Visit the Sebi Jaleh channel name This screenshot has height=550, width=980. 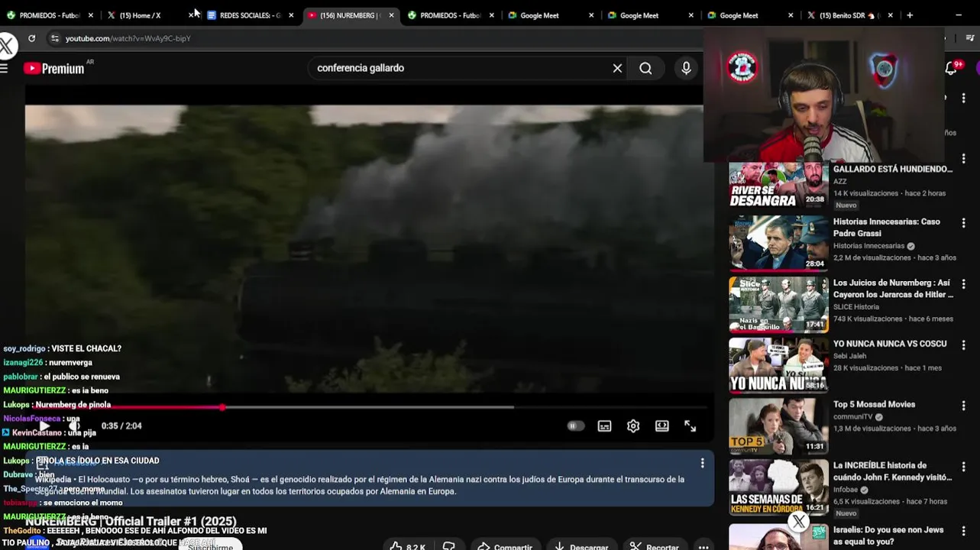click(850, 356)
